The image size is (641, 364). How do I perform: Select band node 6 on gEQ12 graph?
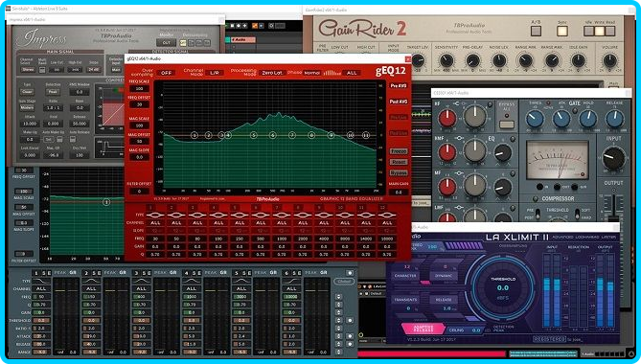(273, 135)
